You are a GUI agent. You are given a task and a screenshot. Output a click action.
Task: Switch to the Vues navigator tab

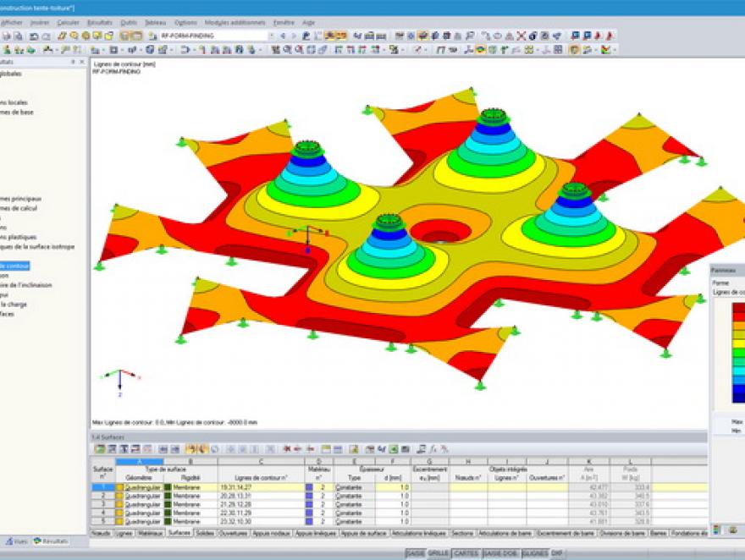[18, 541]
